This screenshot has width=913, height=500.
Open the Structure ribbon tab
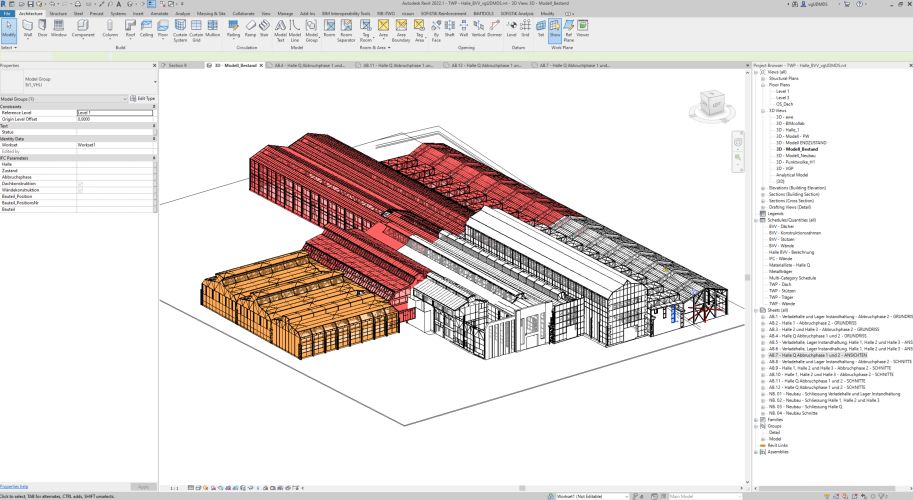[58, 13]
